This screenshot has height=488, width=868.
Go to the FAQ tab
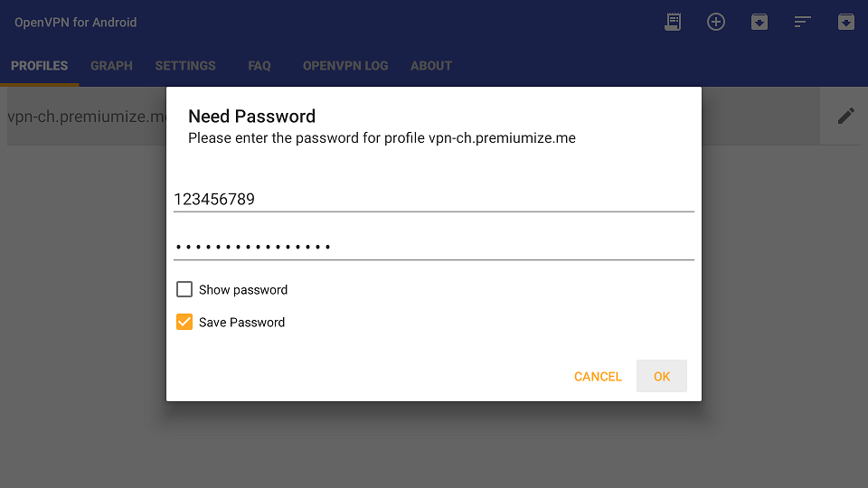coord(259,66)
